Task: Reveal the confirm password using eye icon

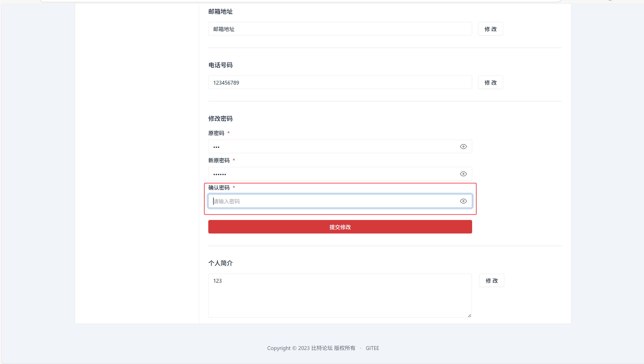Action: click(x=463, y=201)
